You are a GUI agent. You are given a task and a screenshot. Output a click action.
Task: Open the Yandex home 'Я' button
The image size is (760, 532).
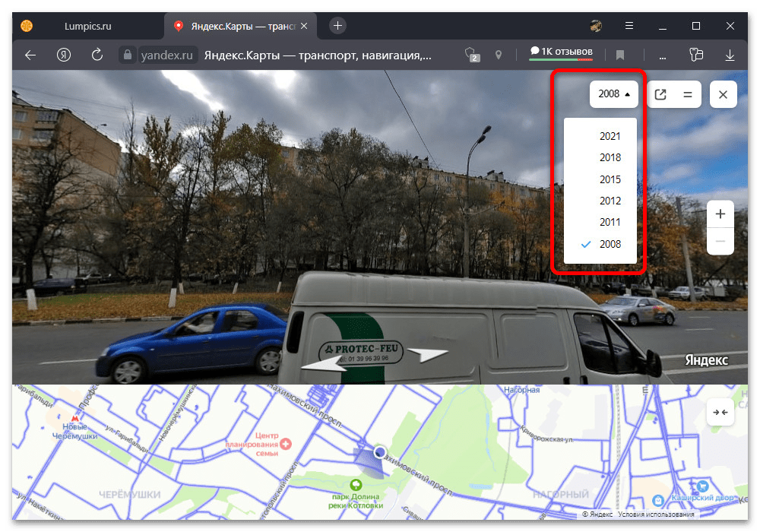click(64, 55)
